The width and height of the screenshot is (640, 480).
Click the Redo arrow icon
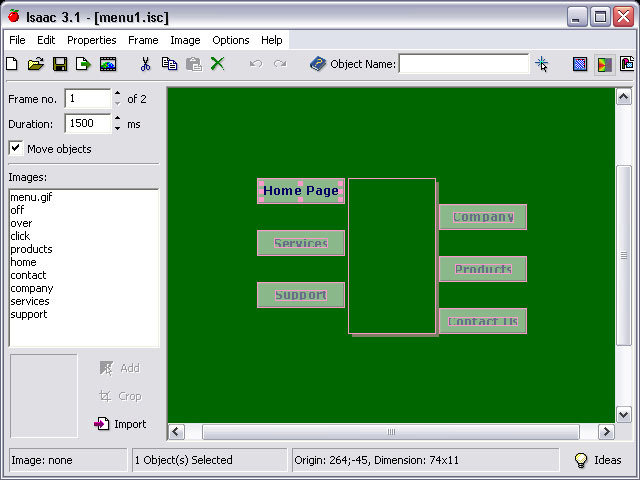280,64
